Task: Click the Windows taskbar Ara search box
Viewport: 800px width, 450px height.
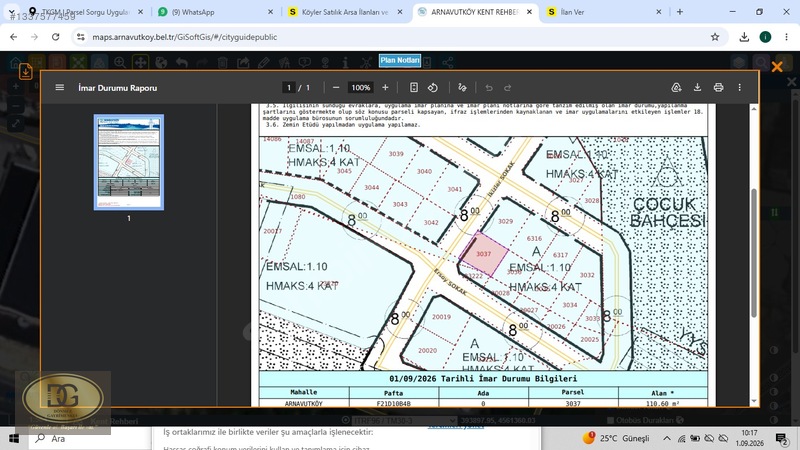Action: pyautogui.click(x=90, y=438)
